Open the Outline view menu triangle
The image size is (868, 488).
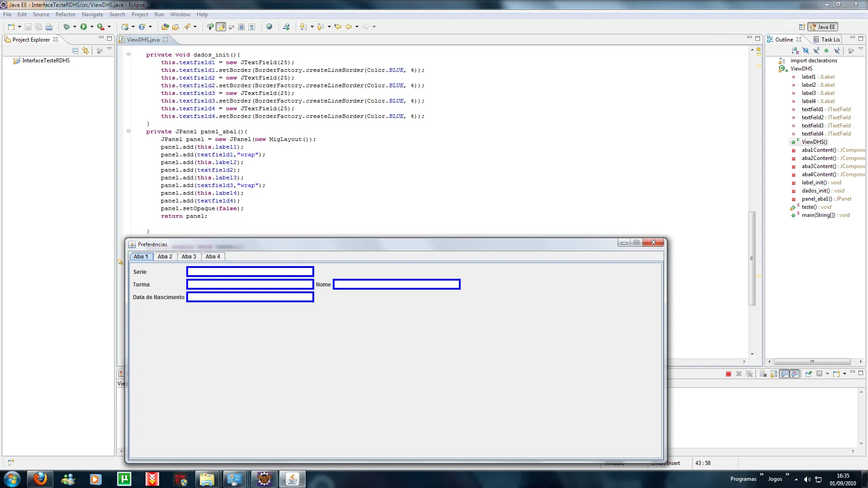click(x=860, y=49)
